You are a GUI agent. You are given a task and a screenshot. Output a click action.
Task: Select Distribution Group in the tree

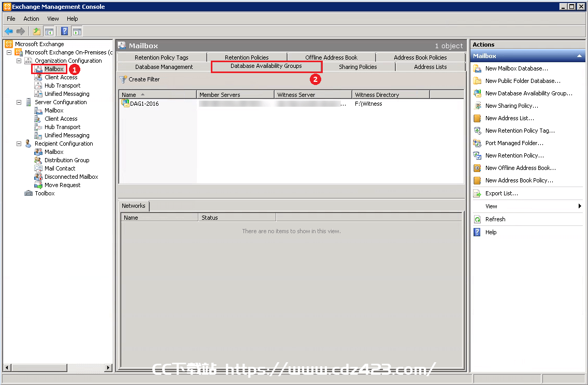coord(67,160)
